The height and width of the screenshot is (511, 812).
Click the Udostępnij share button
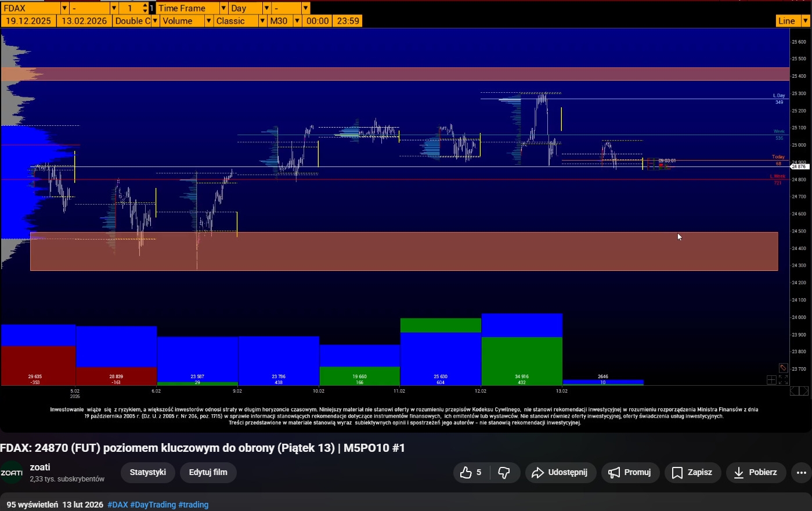tap(560, 473)
